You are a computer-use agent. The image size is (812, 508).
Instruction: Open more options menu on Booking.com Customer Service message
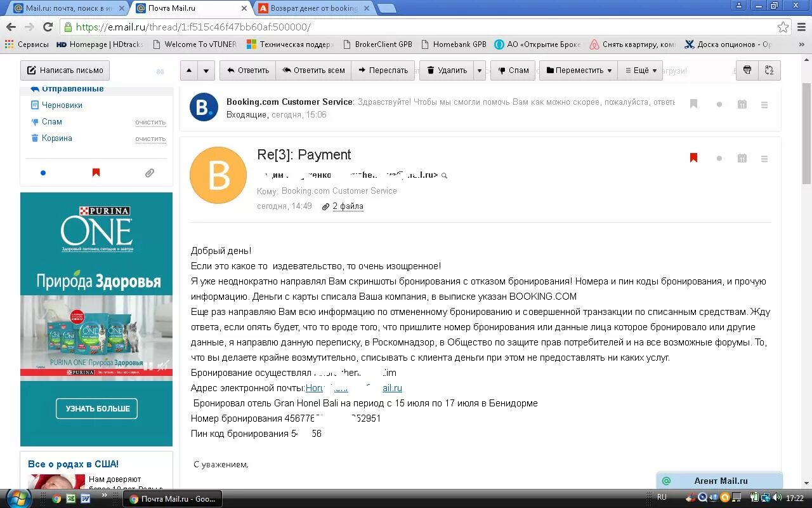[x=764, y=104]
